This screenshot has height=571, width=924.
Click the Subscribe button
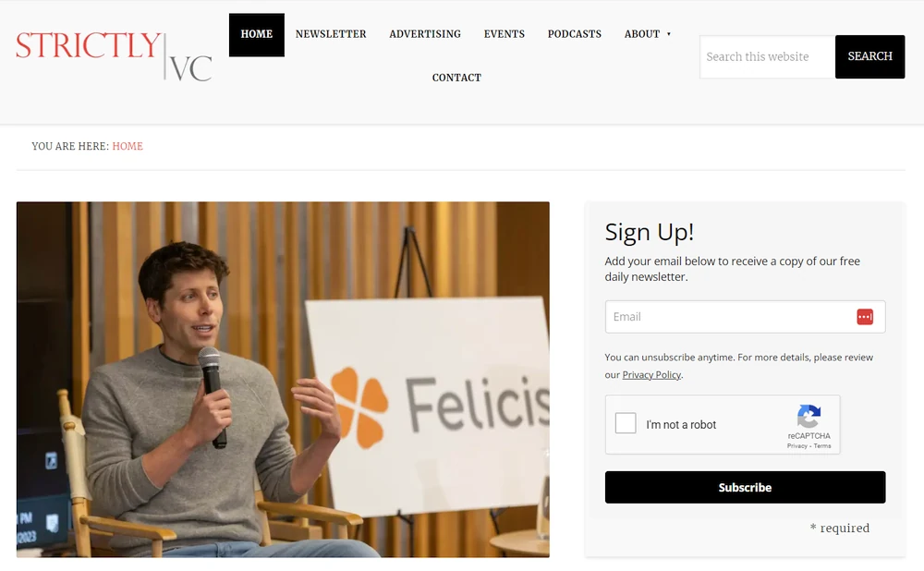coord(745,487)
